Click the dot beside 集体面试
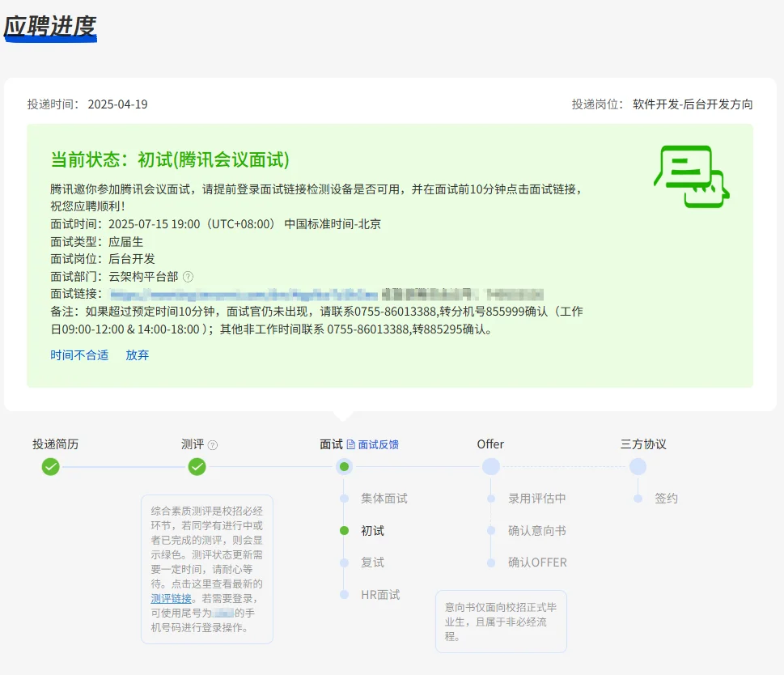Screen dimensions: 784x675 [344, 499]
